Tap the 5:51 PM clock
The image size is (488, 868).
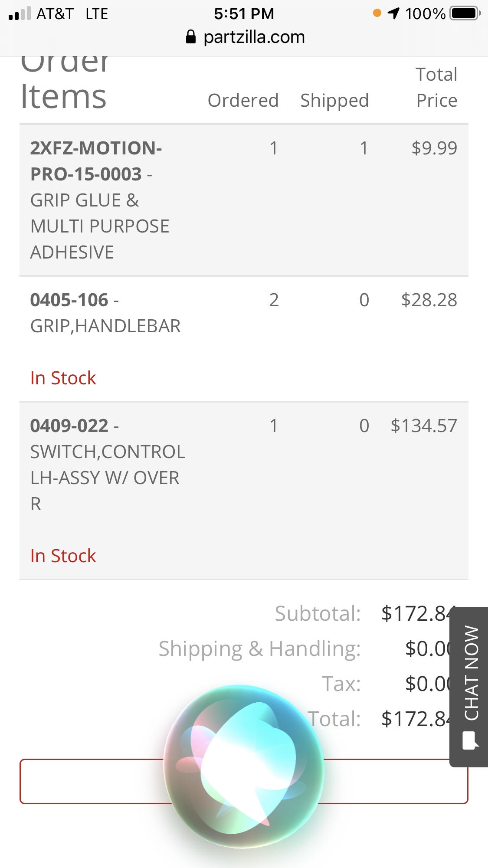click(x=244, y=13)
